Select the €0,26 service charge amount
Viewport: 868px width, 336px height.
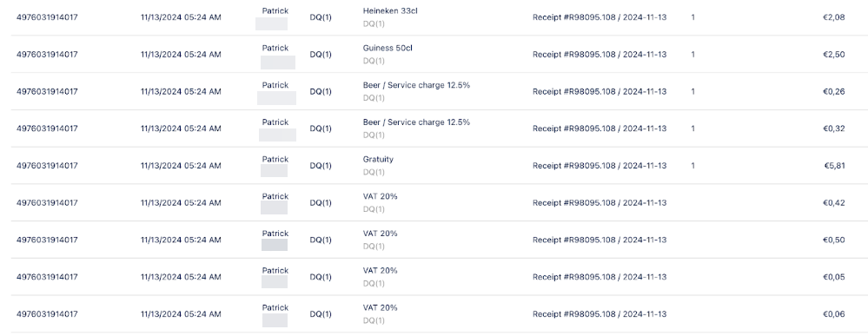click(833, 91)
